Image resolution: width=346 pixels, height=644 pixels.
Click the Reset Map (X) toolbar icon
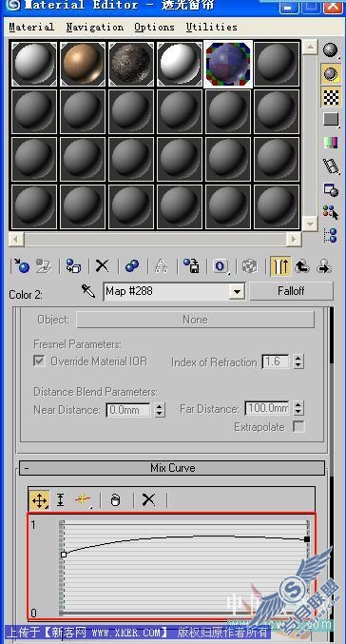tap(103, 266)
